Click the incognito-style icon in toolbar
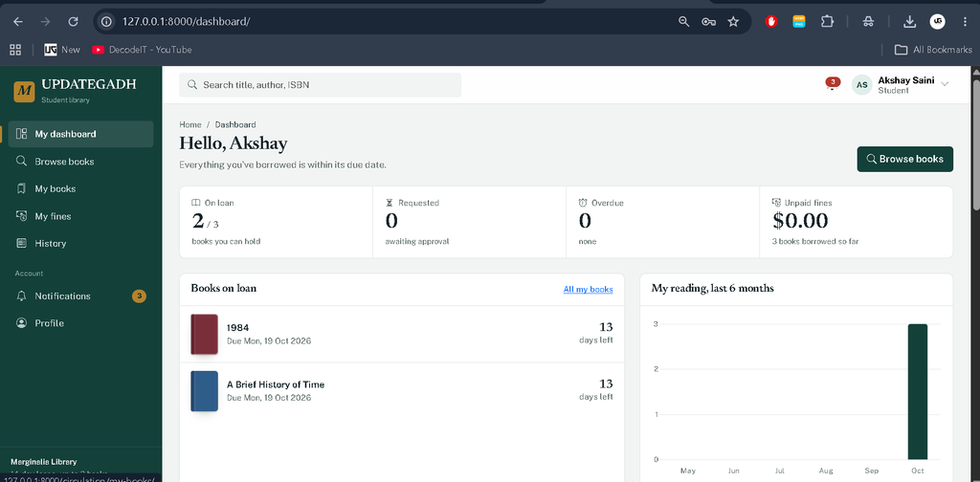 pos(868,22)
